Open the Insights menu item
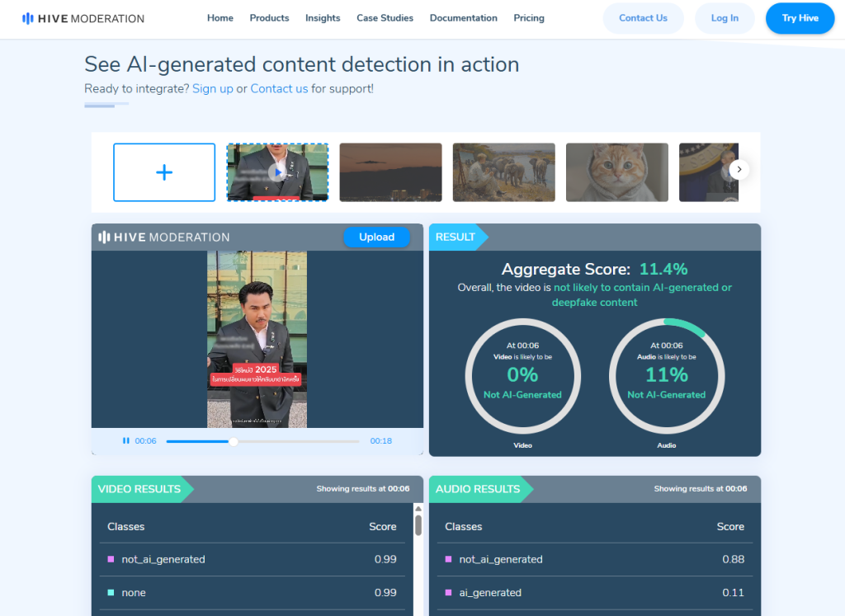The image size is (845, 616). coord(323,18)
